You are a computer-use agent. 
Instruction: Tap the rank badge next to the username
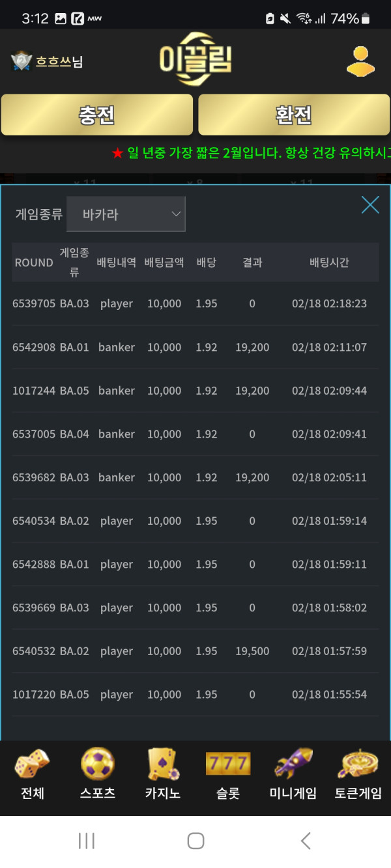[x=22, y=62]
